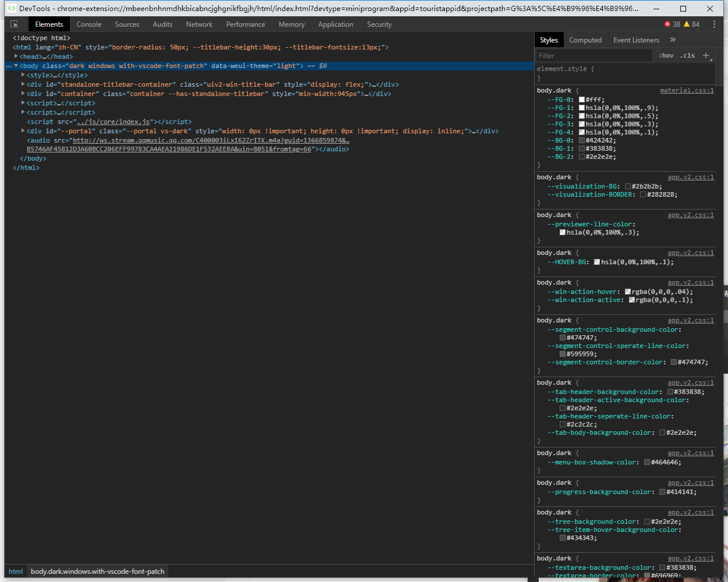Image resolution: width=728 pixels, height=582 pixels.
Task: Switch to the Application tab
Action: 335,24
